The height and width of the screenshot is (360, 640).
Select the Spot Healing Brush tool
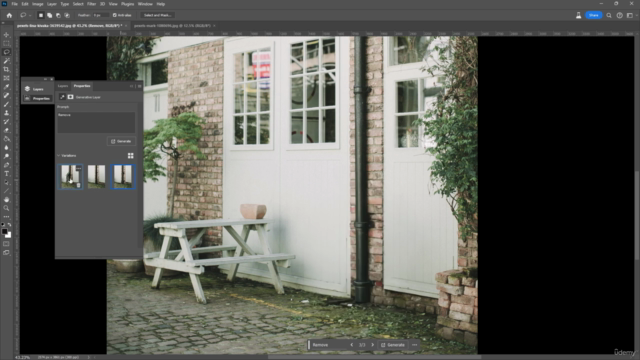click(6, 96)
